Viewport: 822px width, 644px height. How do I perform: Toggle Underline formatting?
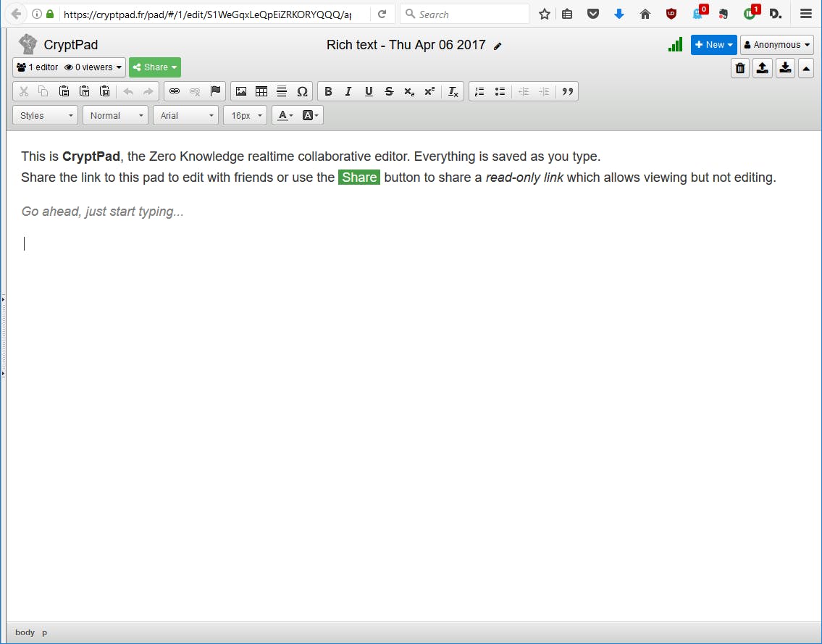pyautogui.click(x=369, y=91)
